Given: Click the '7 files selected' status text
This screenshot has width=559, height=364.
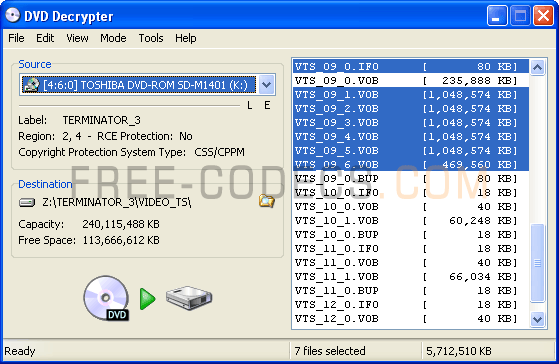Looking at the screenshot, I should pyautogui.click(x=330, y=351).
